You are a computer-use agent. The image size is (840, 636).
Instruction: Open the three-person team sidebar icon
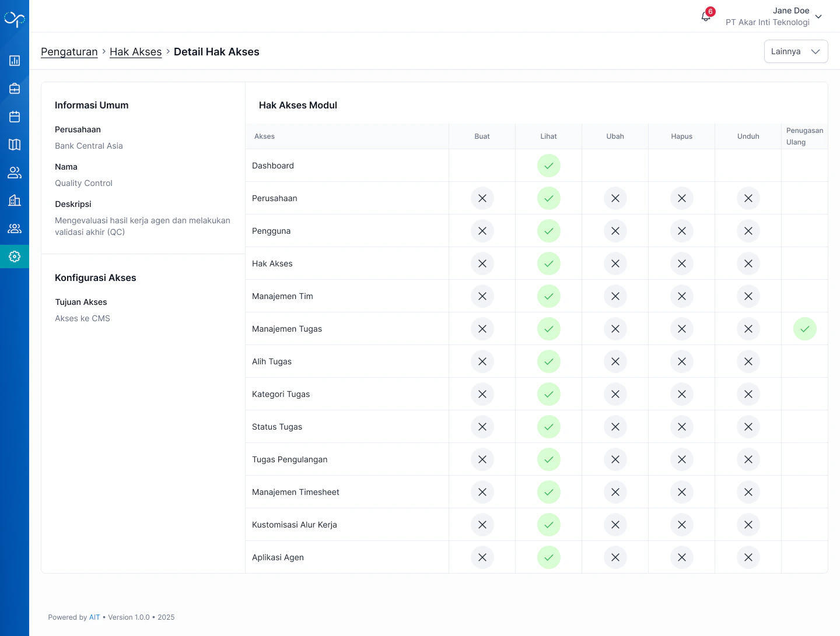coord(15,229)
